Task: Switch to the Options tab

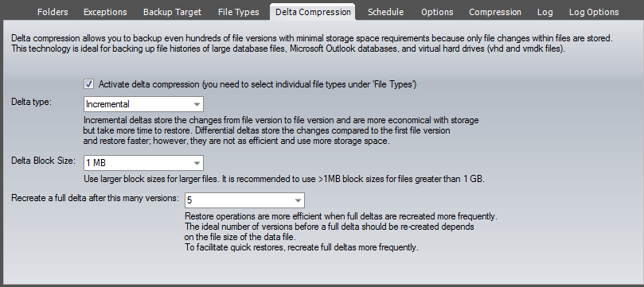Action: click(x=437, y=12)
